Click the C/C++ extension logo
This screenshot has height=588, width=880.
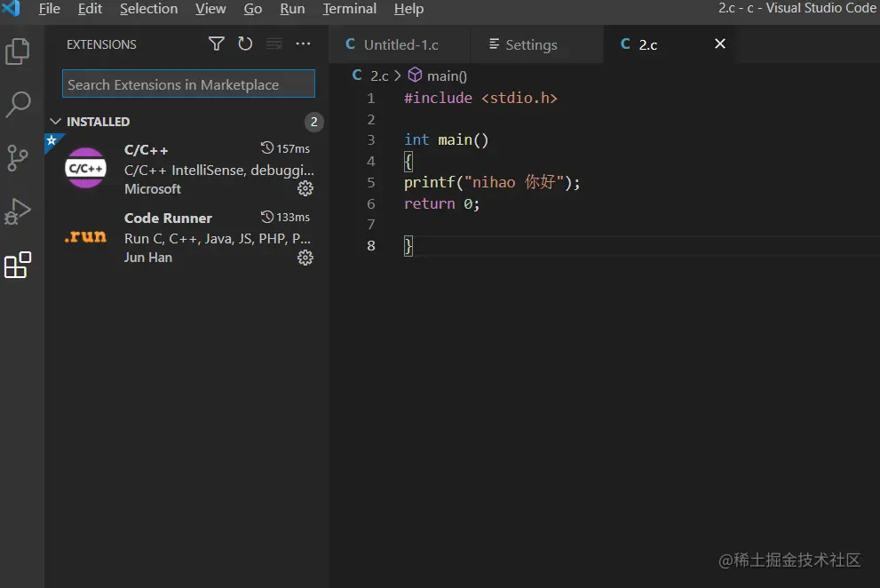pos(86,168)
